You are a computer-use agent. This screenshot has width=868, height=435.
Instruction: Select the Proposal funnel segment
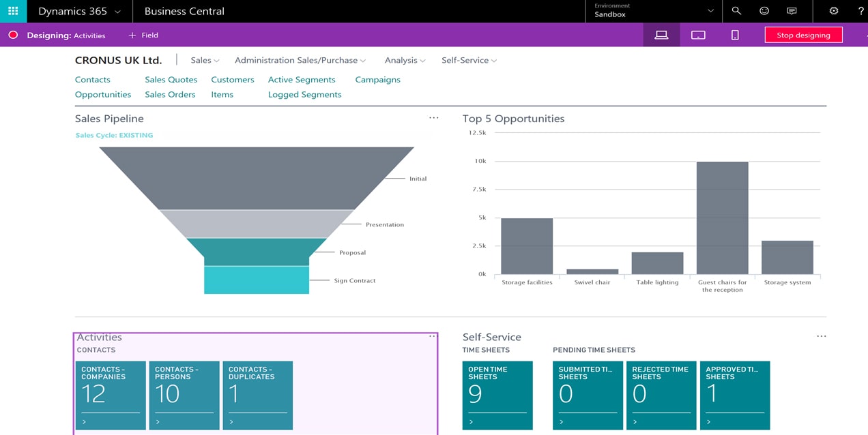point(257,252)
